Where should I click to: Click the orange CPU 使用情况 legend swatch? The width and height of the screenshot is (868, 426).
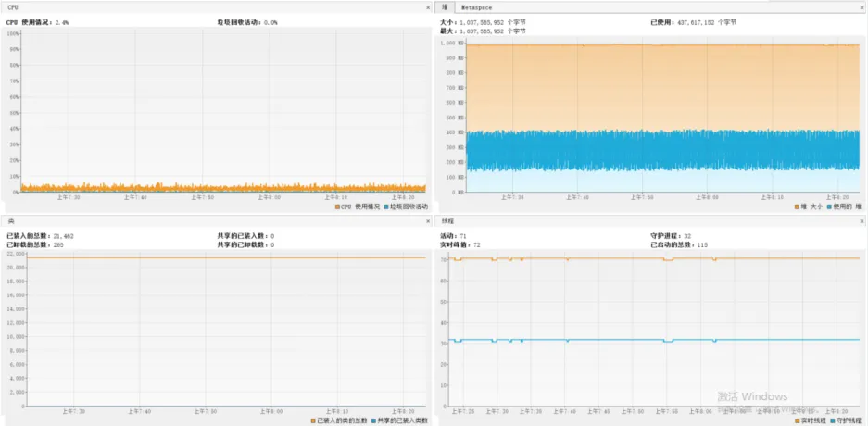click(337, 207)
